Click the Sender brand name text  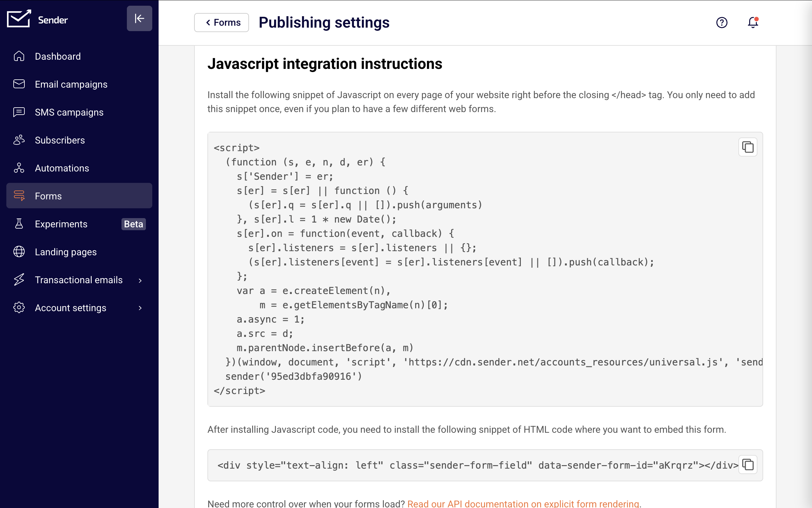tap(53, 20)
